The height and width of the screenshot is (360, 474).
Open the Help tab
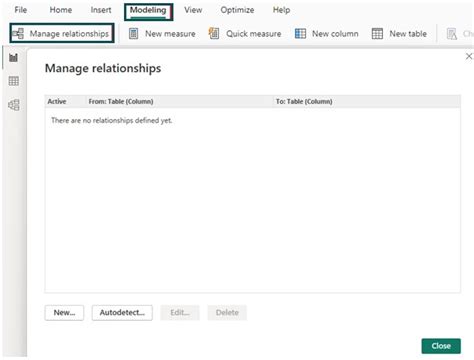point(281,10)
